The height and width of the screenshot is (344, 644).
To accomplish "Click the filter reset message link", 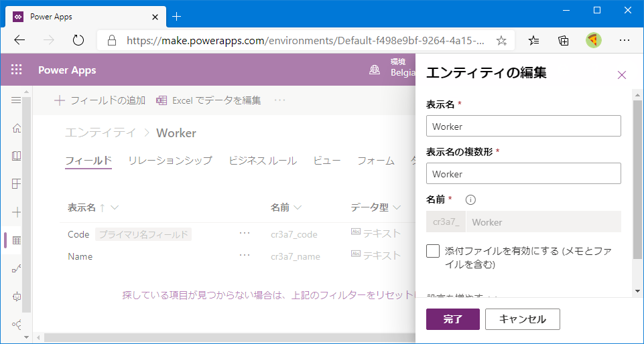I will pyautogui.click(x=269, y=295).
